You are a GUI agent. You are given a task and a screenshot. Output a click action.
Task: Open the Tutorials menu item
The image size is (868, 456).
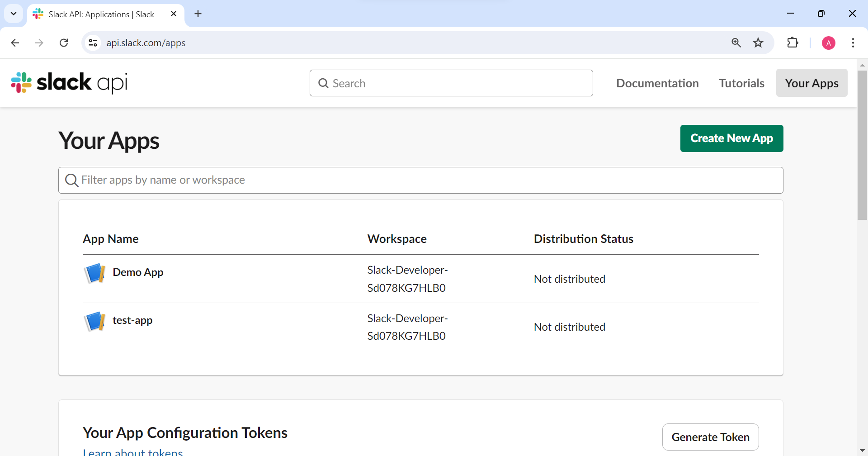pyautogui.click(x=741, y=83)
